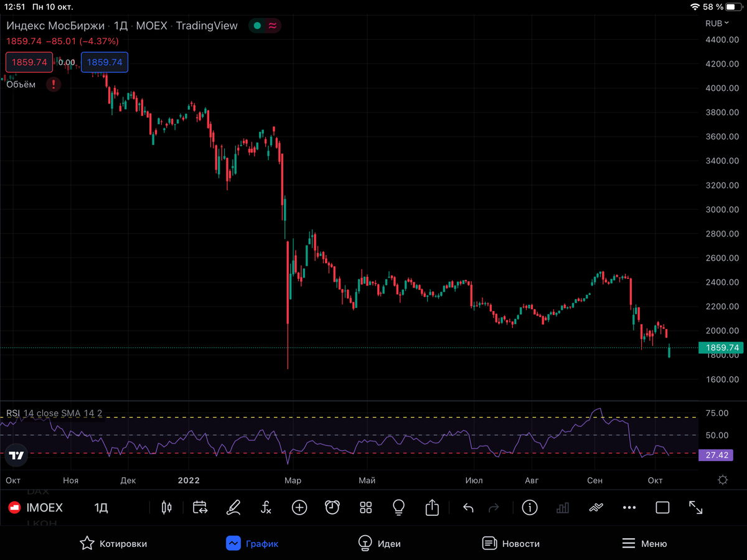Open the date range jump calendar icon
Viewport: 747px width, 560px height.
click(200, 508)
